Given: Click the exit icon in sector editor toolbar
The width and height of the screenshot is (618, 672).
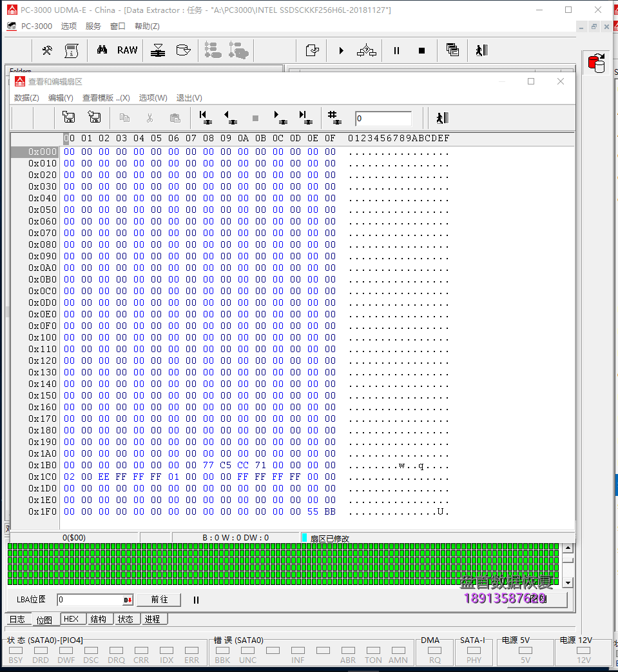Looking at the screenshot, I should click(x=443, y=118).
